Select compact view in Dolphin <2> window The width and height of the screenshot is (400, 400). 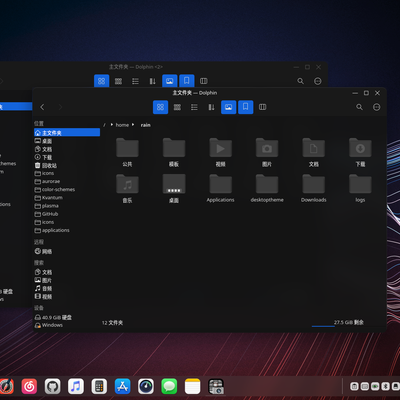pyautogui.click(x=118, y=81)
